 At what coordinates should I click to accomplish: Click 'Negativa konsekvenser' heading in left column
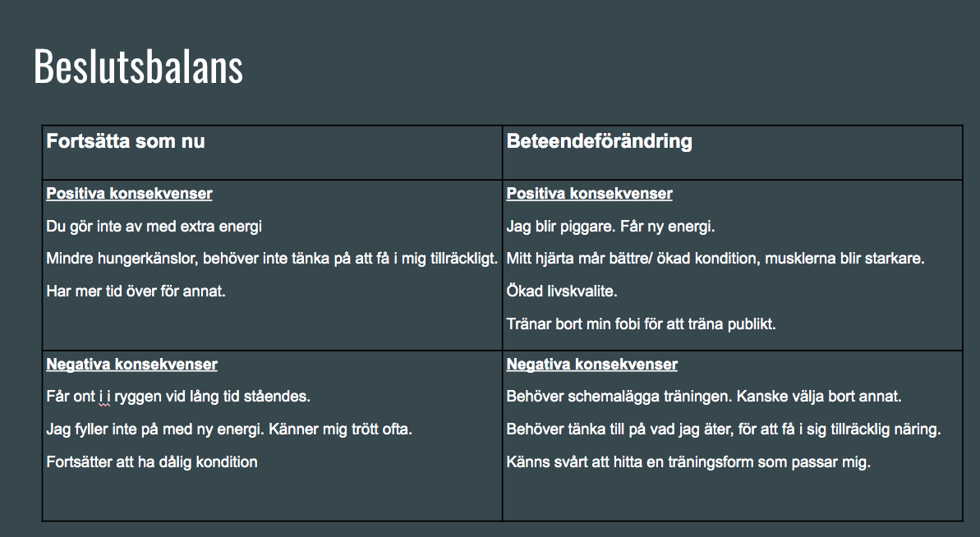[132, 364]
